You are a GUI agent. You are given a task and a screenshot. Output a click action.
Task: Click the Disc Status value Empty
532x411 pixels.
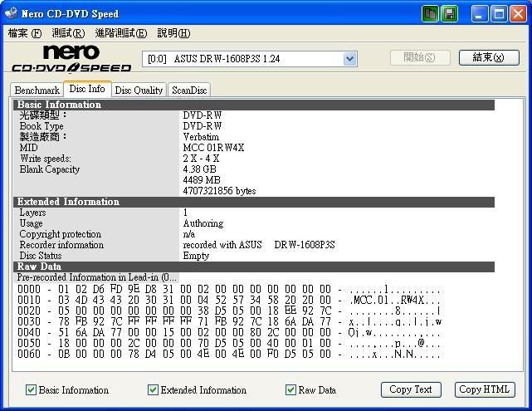tap(196, 256)
